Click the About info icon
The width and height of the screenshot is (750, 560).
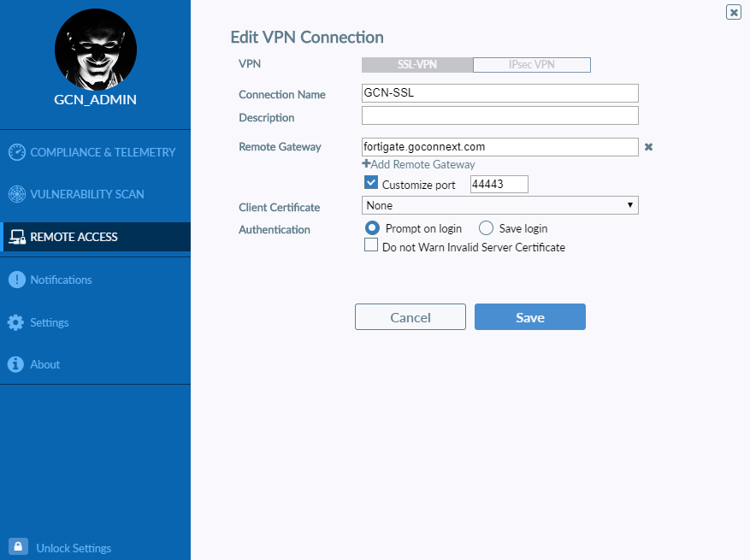coord(15,364)
